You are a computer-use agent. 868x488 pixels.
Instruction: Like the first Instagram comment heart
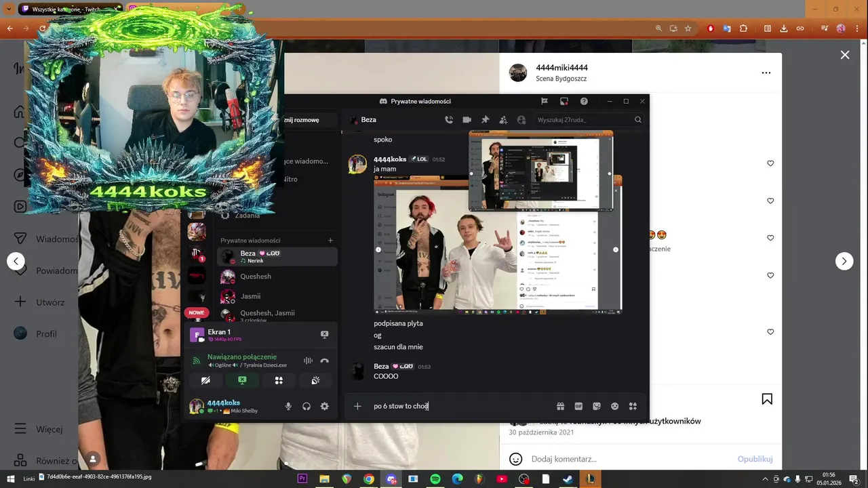770,163
